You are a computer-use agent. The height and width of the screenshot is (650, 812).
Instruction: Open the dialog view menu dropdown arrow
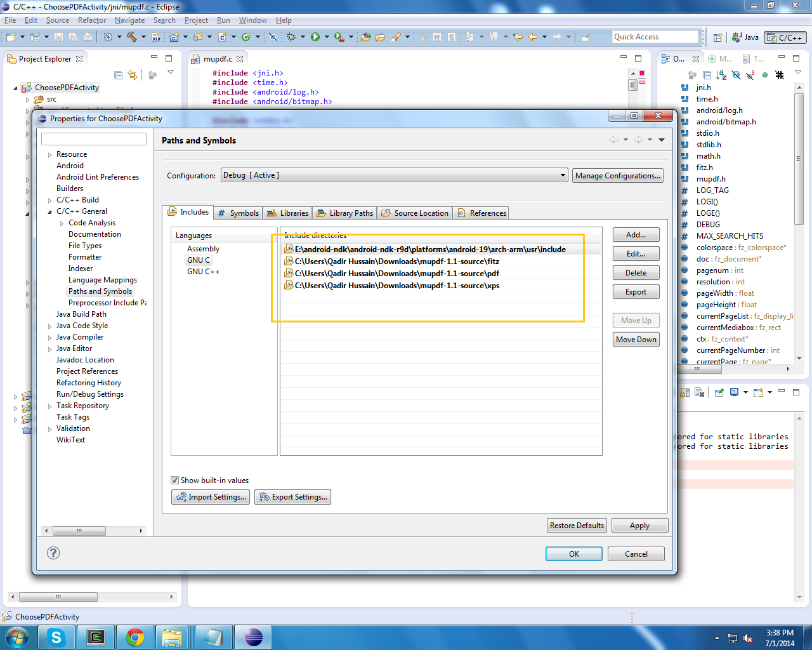[x=662, y=140]
